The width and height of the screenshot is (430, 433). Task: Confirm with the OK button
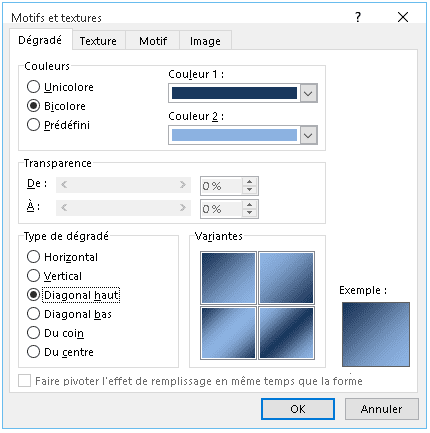point(298,409)
